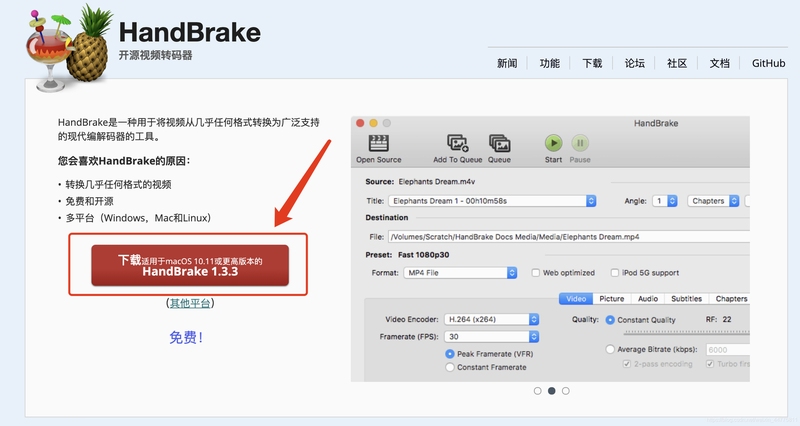Select the Constant Framerate radio button
Image resolution: width=800 pixels, height=426 pixels.
(x=449, y=367)
